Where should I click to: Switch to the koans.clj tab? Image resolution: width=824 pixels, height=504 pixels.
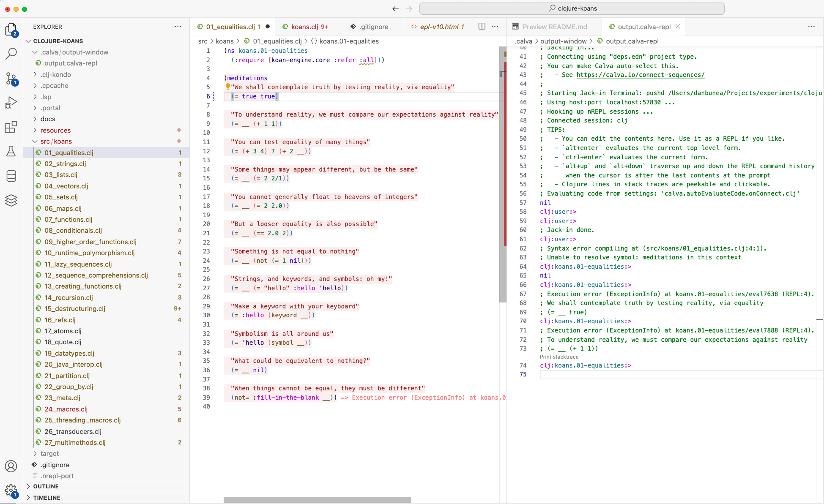coord(304,27)
